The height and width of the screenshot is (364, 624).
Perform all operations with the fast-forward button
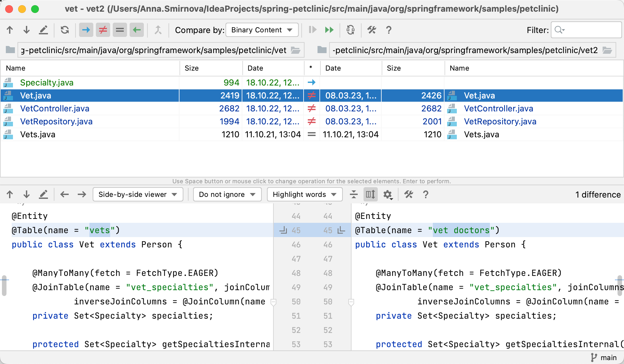point(329,30)
